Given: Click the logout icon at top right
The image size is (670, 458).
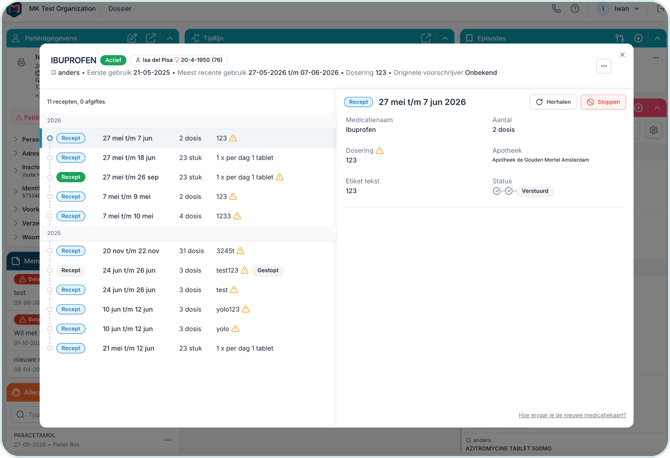Looking at the screenshot, I should [x=660, y=9].
